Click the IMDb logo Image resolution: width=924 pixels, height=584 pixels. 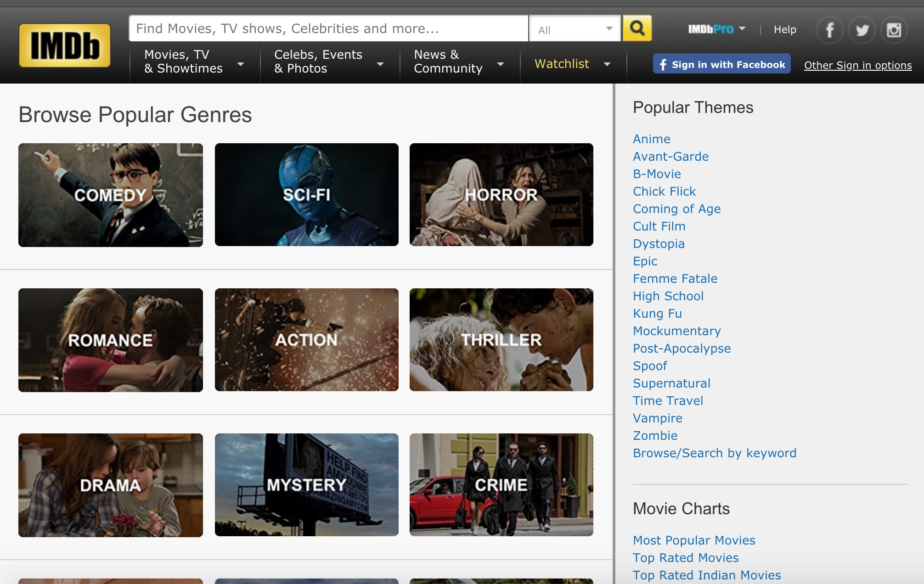point(65,45)
